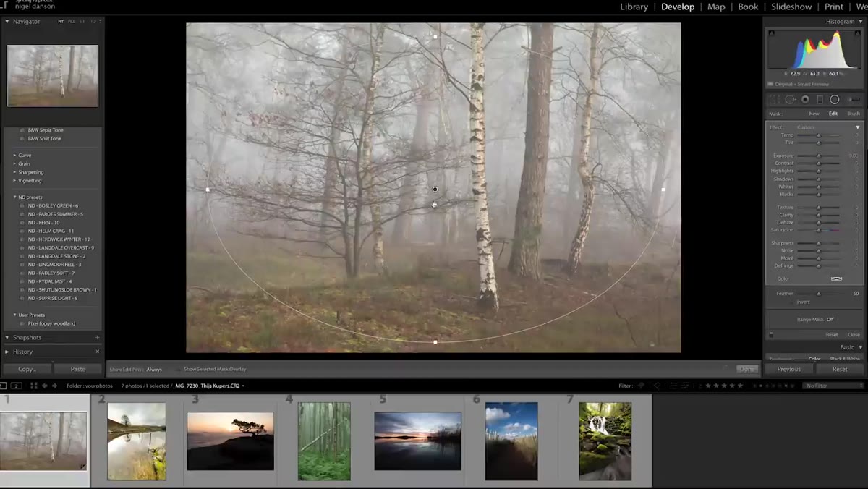Collapse the ND presets group
Screen dimensions: 868x489
[14, 197]
